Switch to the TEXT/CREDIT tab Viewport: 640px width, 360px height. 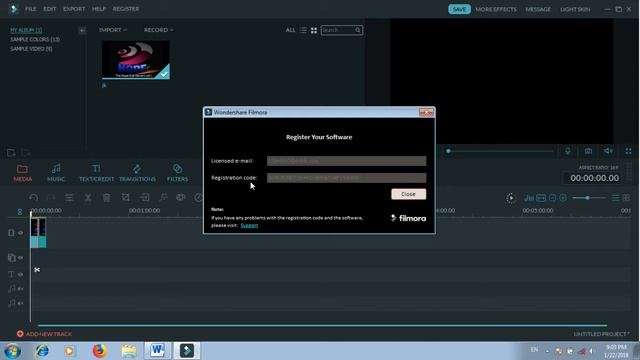[x=96, y=173]
